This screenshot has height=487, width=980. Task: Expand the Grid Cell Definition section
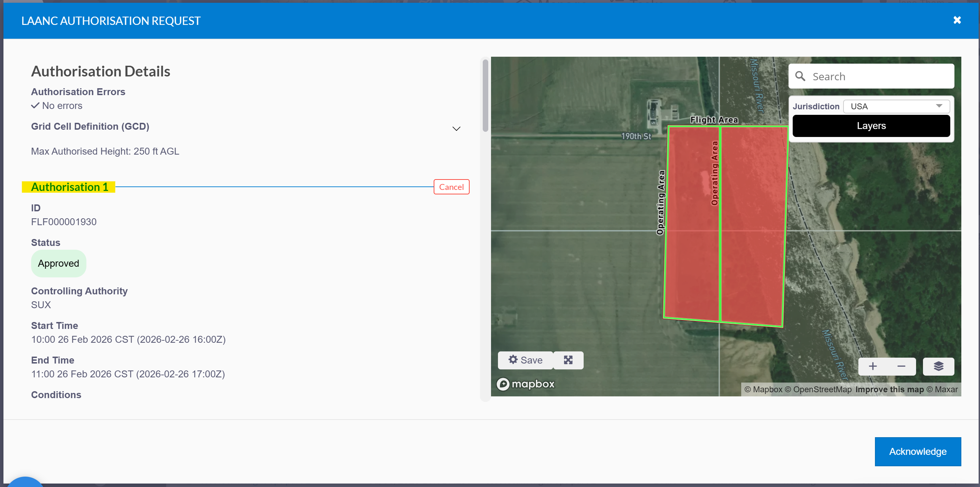456,129
